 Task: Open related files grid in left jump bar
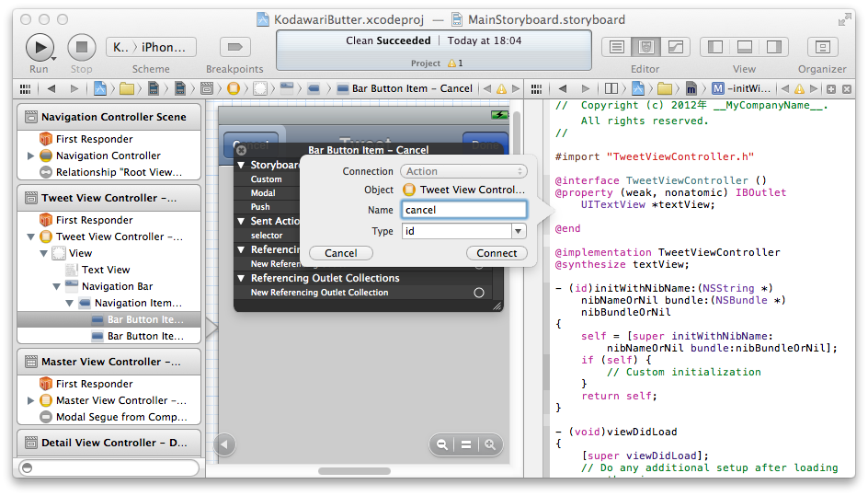point(26,88)
